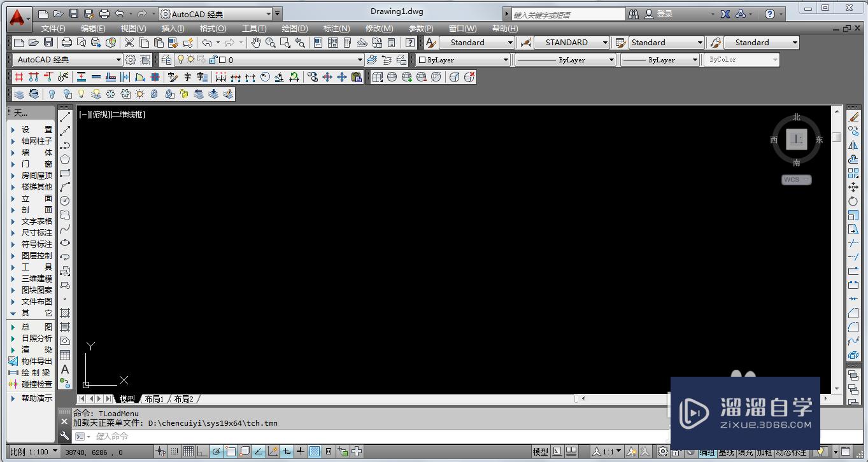Click the 绘制梁 item in side panel
This screenshot has height=462, width=868.
(x=32, y=373)
